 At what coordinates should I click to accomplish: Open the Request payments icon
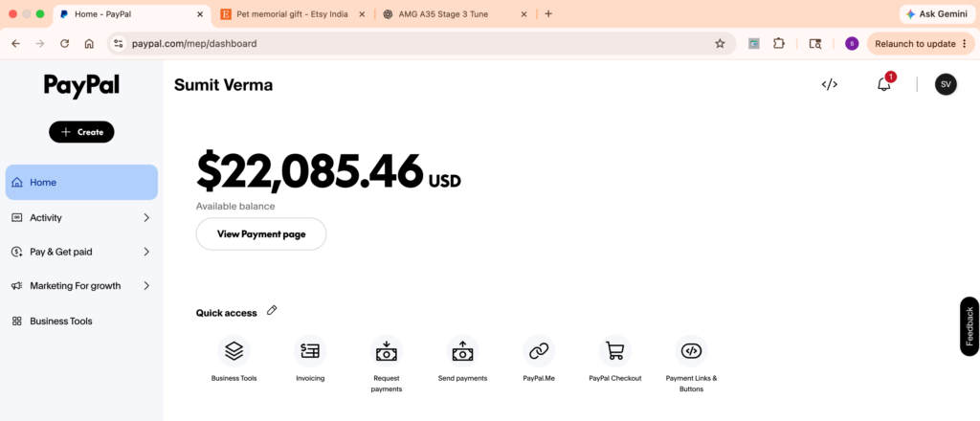(x=387, y=351)
